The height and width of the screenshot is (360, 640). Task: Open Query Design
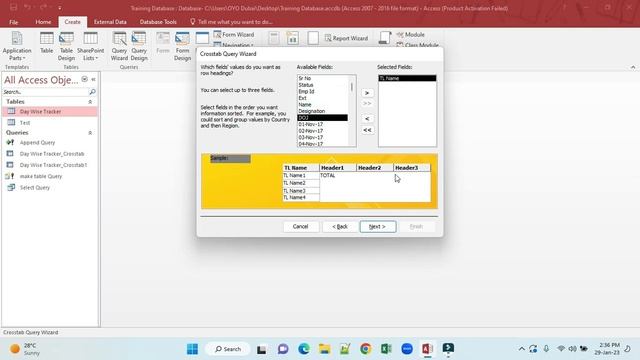[x=139, y=46]
